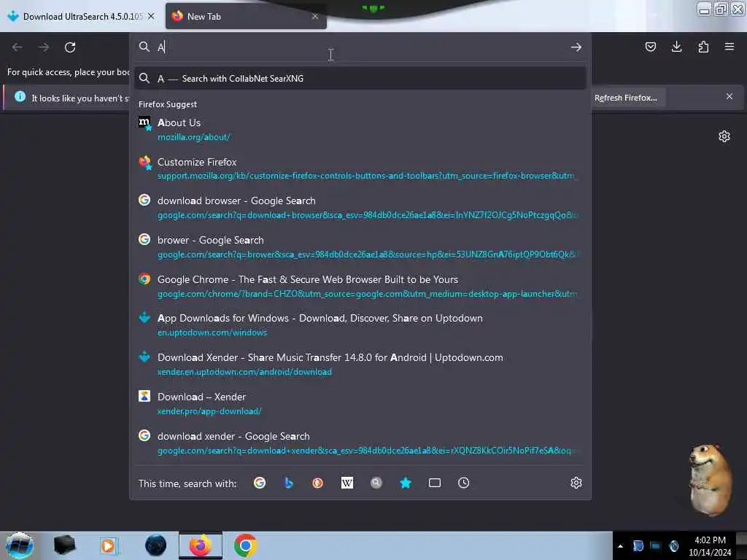Open 'download xender - Google Search' suggestion

(360, 443)
